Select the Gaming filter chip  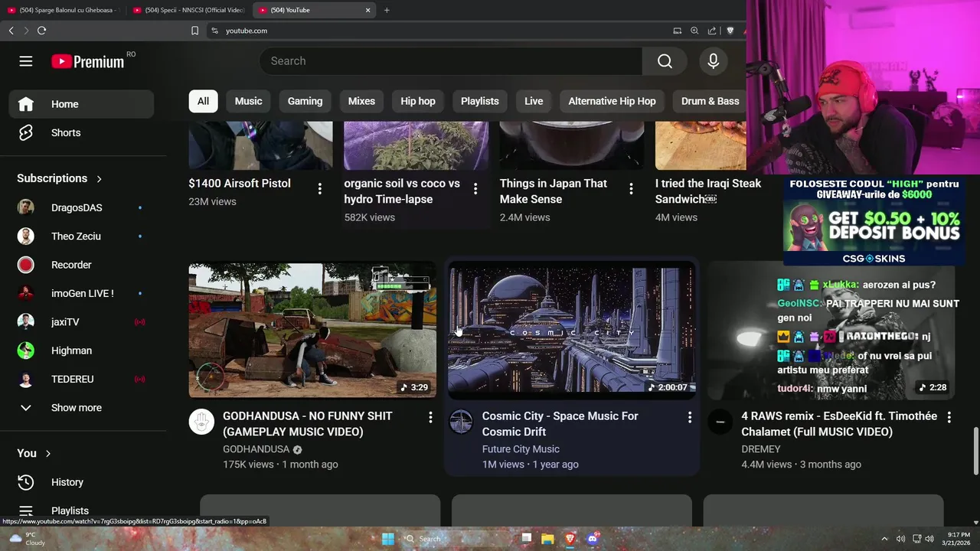305,101
